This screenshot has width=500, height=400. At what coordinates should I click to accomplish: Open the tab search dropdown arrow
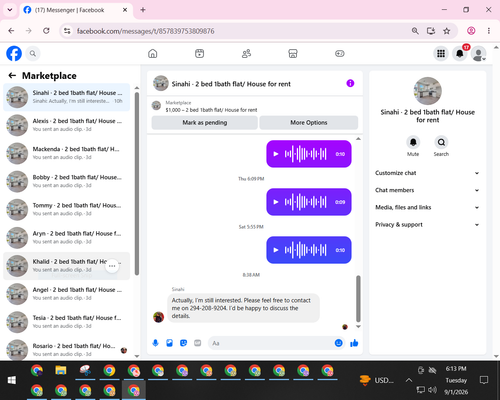tap(10, 10)
